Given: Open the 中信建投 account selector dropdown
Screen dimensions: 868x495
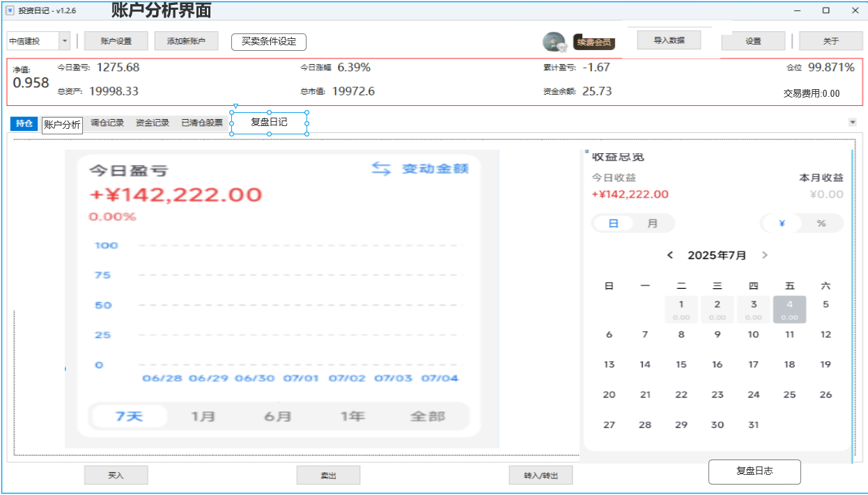Looking at the screenshot, I should (63, 40).
